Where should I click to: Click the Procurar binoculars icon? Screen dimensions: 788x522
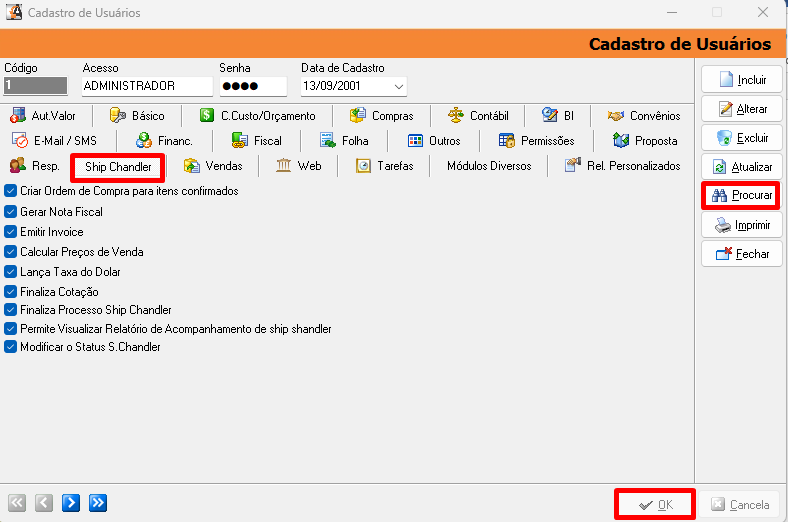coord(720,195)
